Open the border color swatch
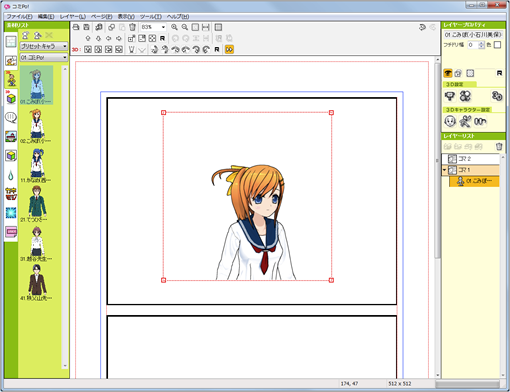Image resolution: width=510 pixels, height=392 pixels. [x=497, y=45]
